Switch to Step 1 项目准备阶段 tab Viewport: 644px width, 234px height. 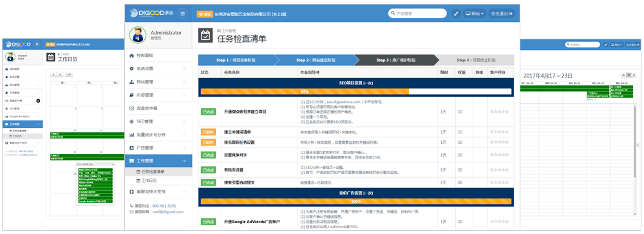point(236,60)
